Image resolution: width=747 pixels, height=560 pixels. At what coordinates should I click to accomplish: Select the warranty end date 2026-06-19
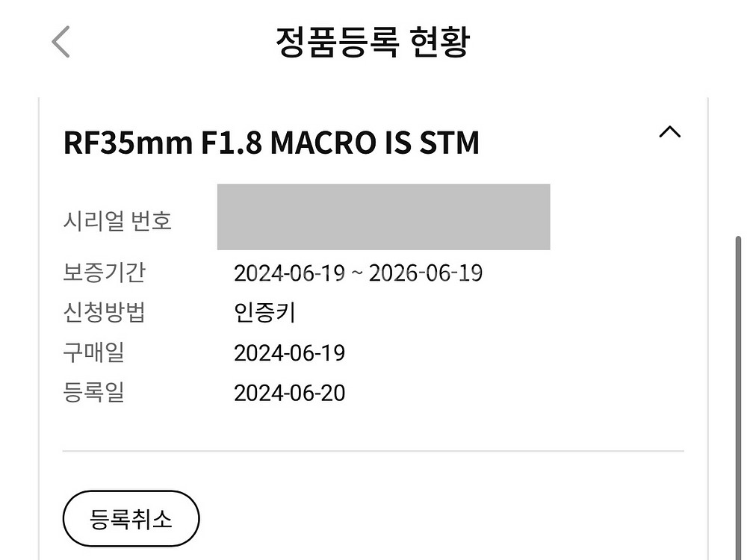(x=426, y=273)
